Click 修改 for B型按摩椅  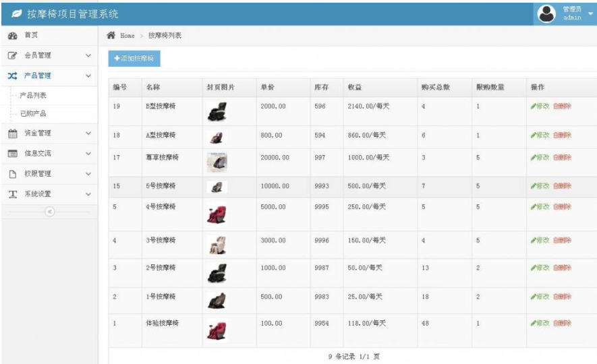tap(540, 106)
